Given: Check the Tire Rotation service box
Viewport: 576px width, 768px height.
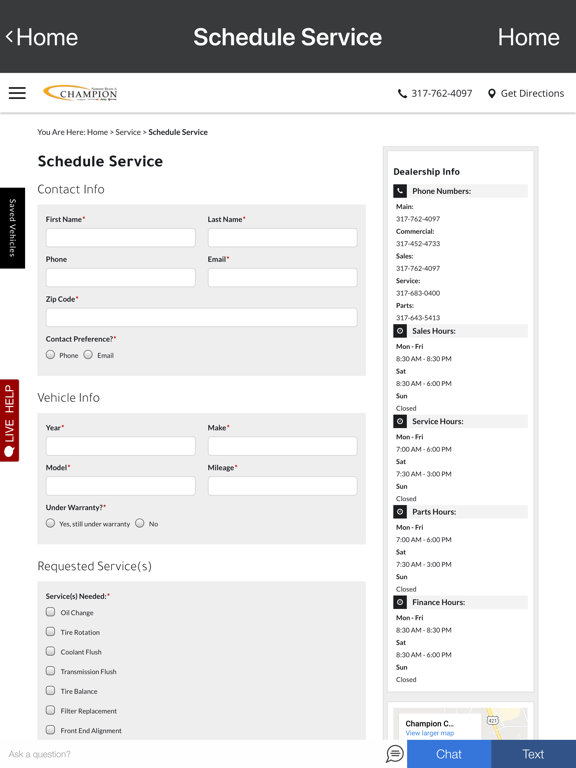Looking at the screenshot, I should coord(50,631).
